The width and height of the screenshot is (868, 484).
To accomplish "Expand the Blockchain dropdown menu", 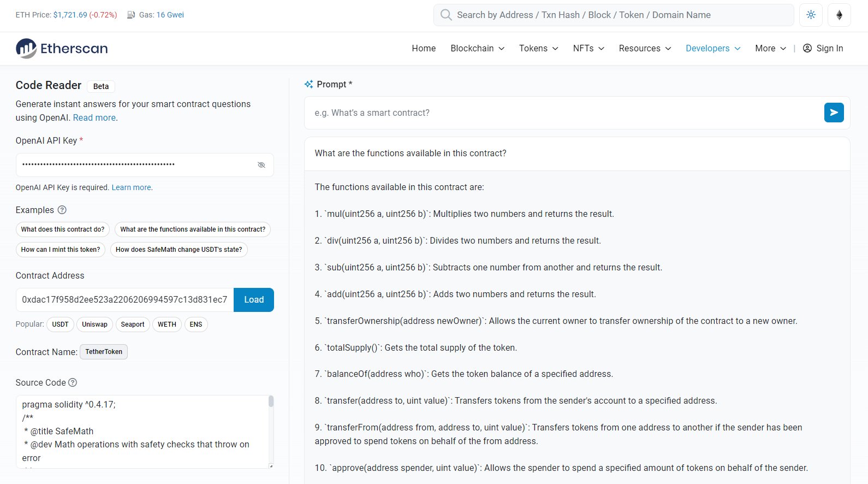I will [477, 48].
